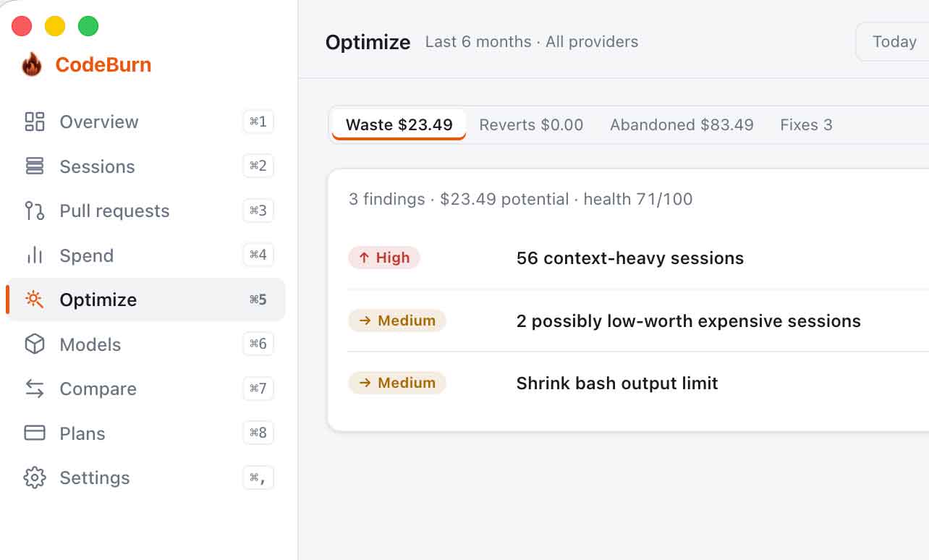Select the Waste $23.49 tab

click(x=399, y=125)
